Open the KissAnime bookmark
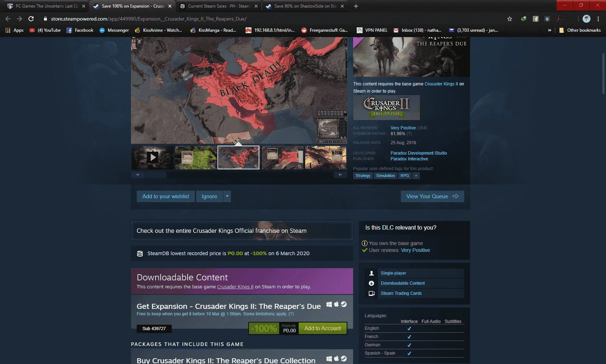Viewport: 606px width, 364px height. coord(158,30)
